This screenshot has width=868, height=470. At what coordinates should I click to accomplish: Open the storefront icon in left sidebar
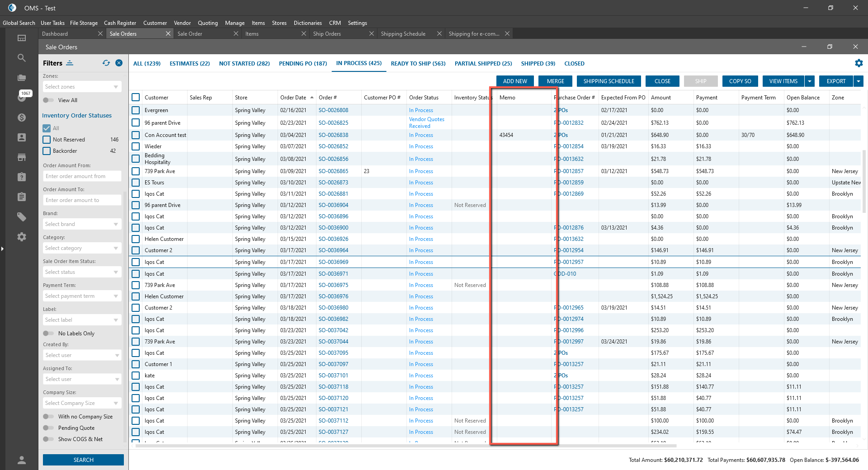[21, 157]
